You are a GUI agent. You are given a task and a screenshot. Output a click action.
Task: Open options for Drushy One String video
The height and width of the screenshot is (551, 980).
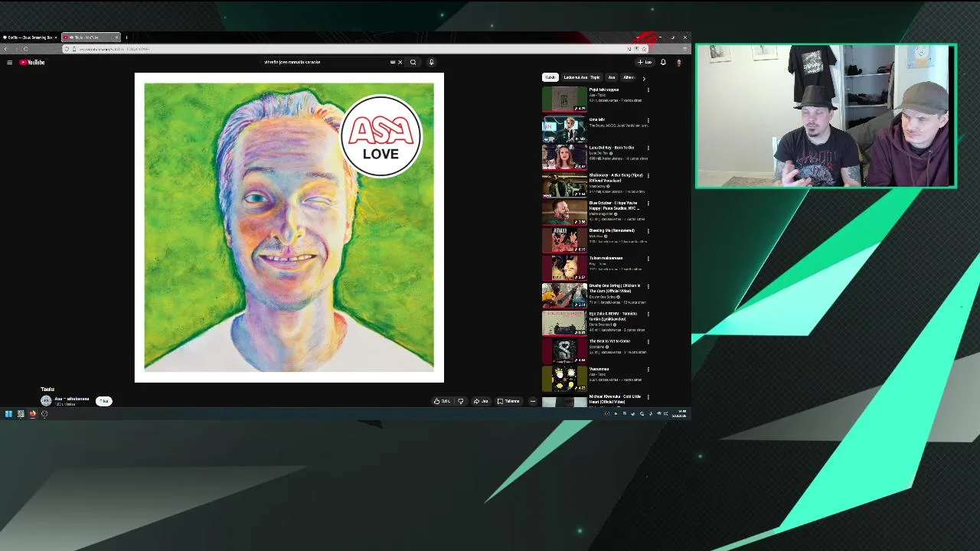[648, 286]
